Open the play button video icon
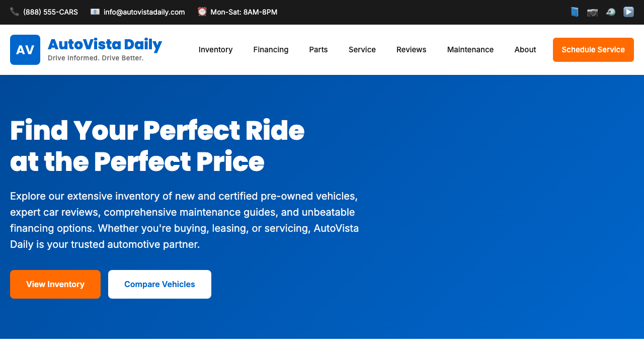644x362 pixels. [x=628, y=12]
